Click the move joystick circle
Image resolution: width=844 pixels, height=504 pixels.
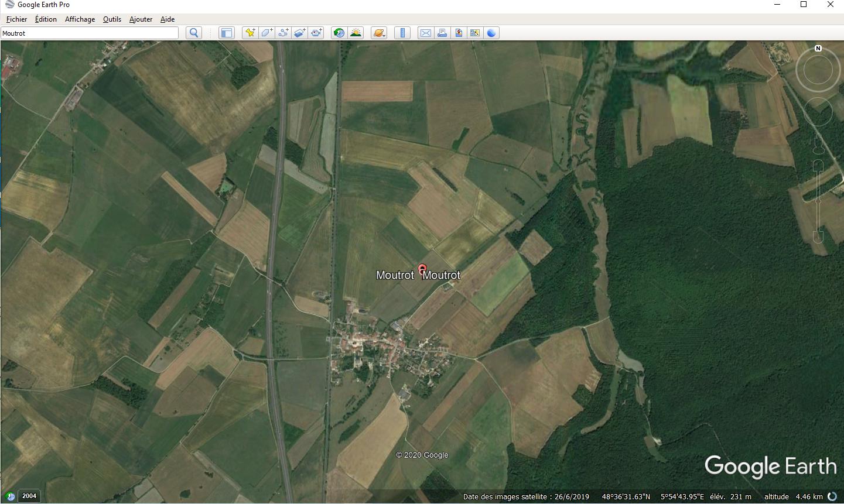818,112
